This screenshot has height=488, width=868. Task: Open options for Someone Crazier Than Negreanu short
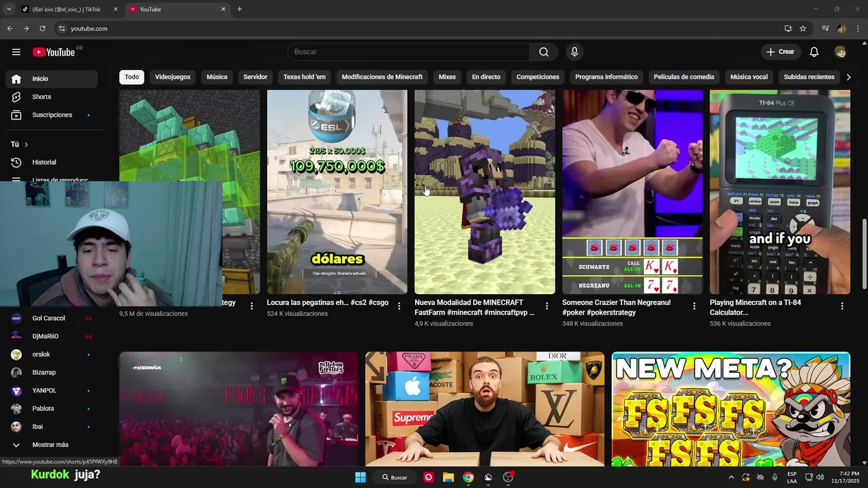tap(694, 306)
